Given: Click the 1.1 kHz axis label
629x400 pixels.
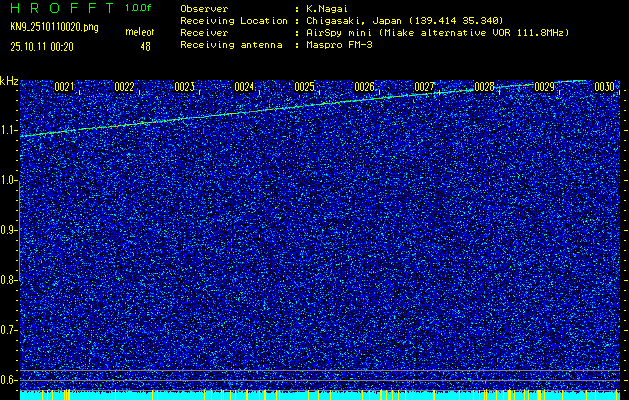Looking at the screenshot, I should coord(9,130).
